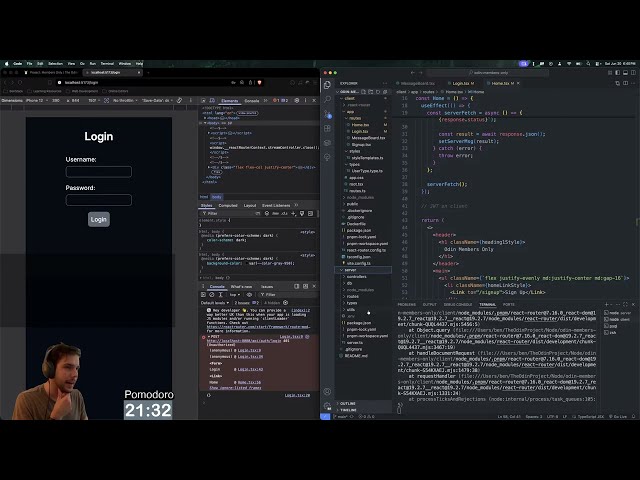Open DevTools settings gear

click(x=297, y=100)
